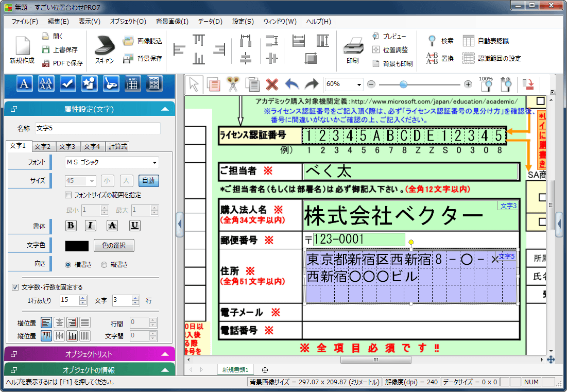This screenshot has width=567, height=392.
Task: Uncheck 文字数・行数を固定する
Action: pyautogui.click(x=15, y=287)
